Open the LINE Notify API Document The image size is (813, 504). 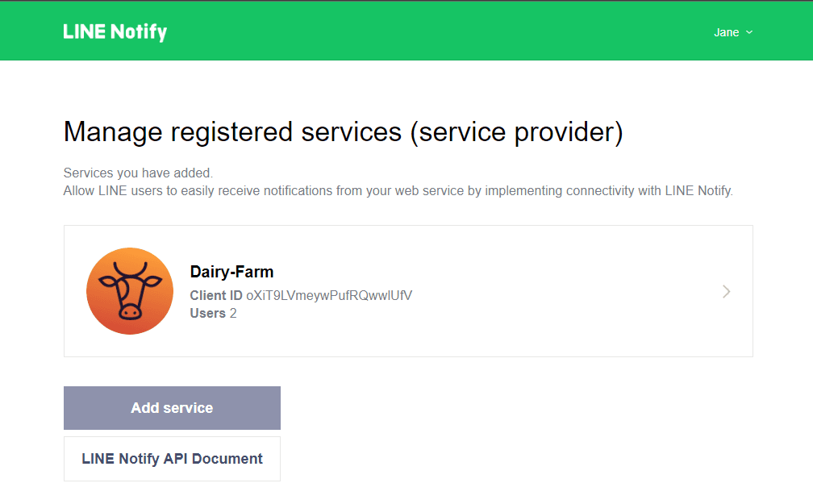[x=171, y=458]
